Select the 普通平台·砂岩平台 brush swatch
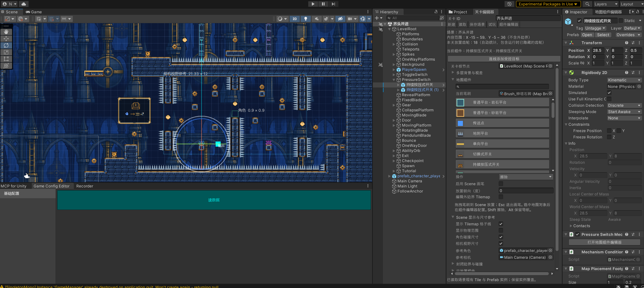The height and width of the screenshot is (288, 644). click(460, 113)
